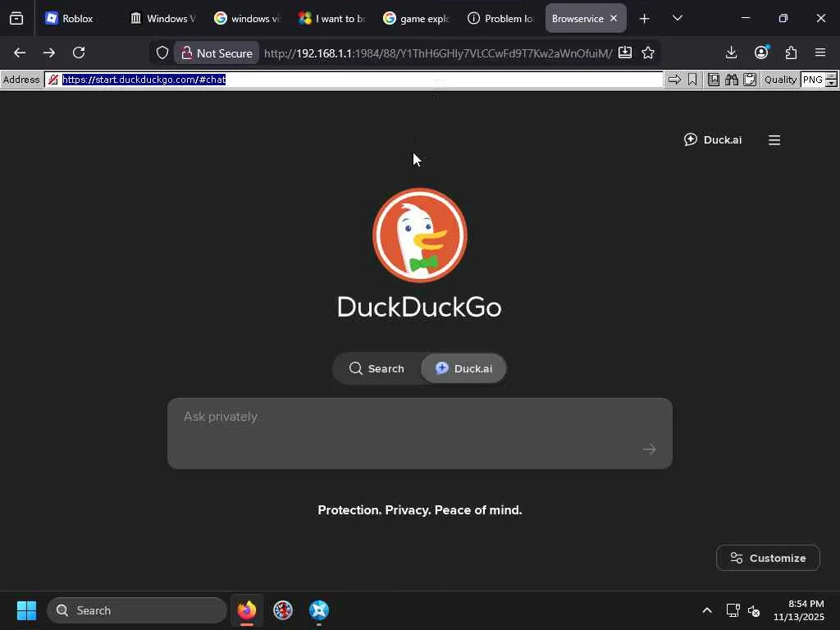Switch to 'game explo' Google tab
840x630 pixels.
(x=416, y=18)
